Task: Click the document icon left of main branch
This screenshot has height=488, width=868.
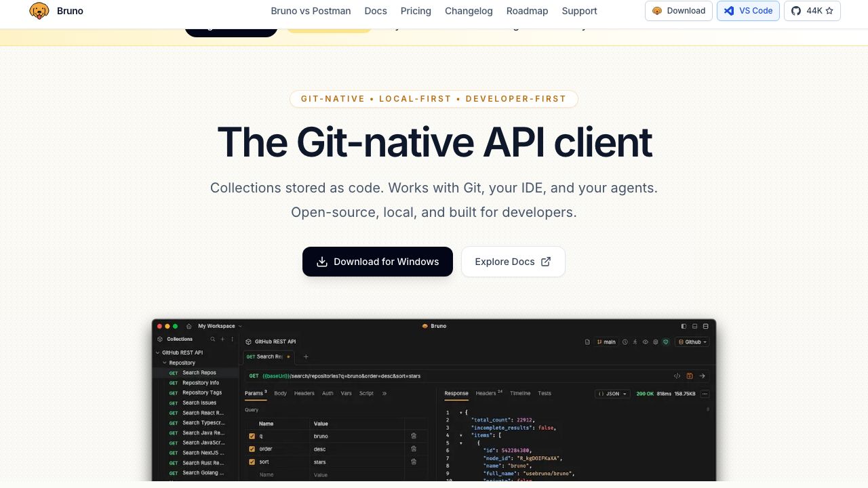Action: [x=587, y=342]
